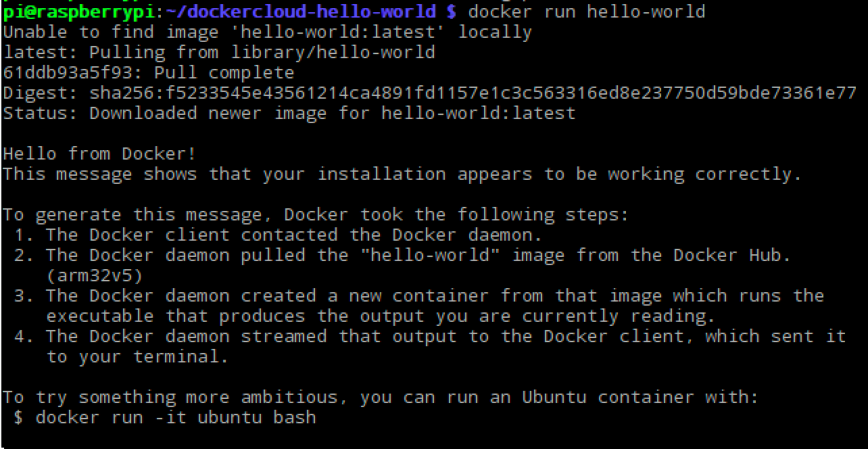
Task: Click the 'Hello from Docker!' greeting
Action: pos(99,153)
